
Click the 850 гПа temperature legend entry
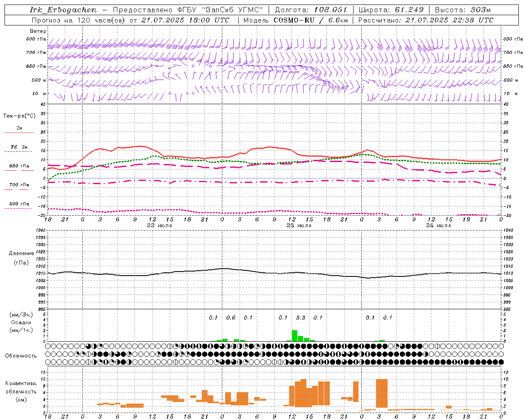point(19,168)
